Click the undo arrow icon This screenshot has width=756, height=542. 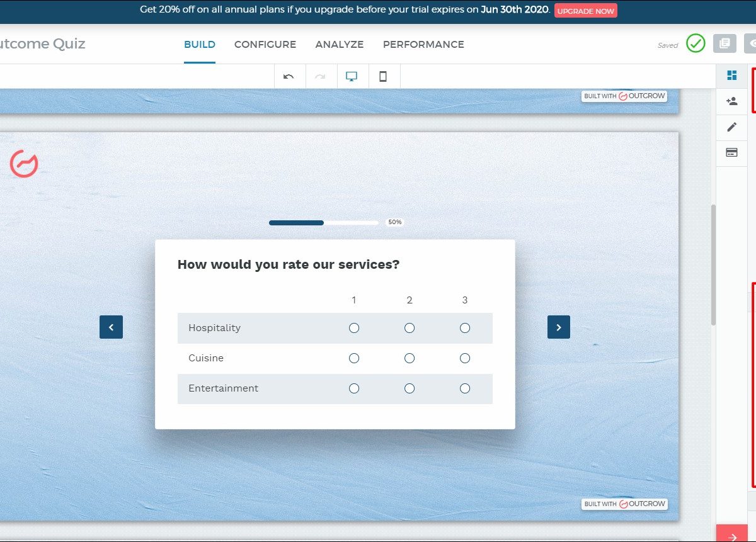(289, 77)
